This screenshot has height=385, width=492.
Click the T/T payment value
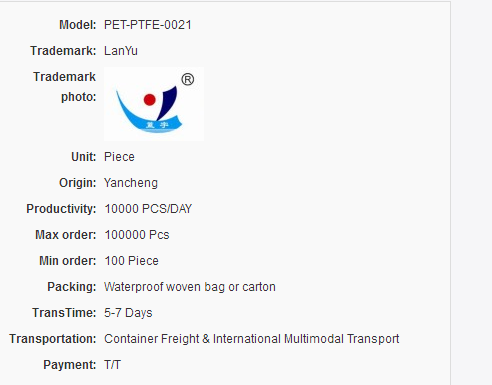pyautogui.click(x=112, y=365)
